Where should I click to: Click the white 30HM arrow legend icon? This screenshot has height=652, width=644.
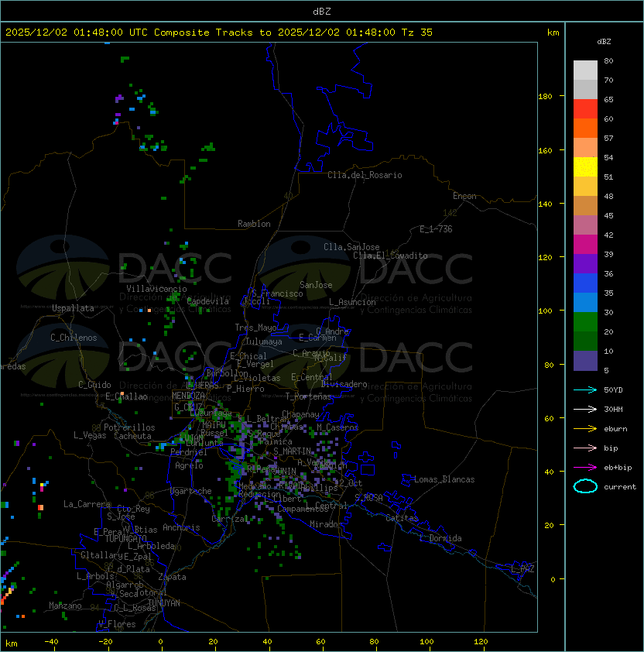point(585,410)
